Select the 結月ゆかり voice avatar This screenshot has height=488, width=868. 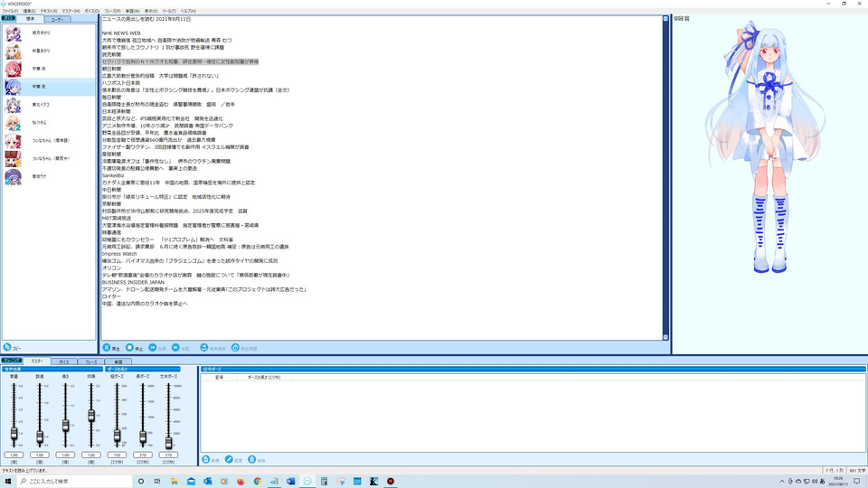click(x=14, y=33)
